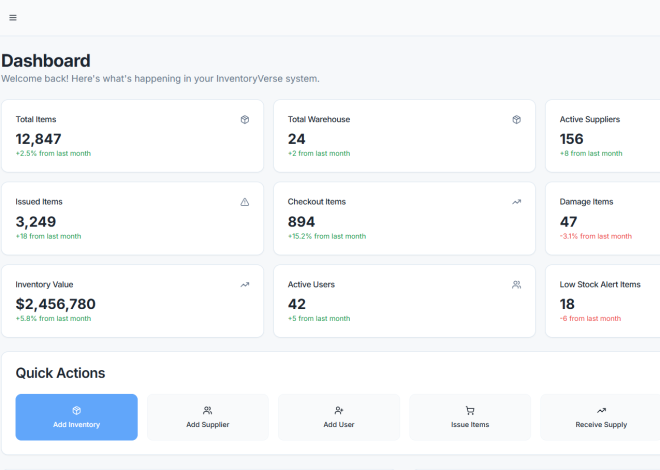Viewport: 660px width, 470px height.
Task: Click the trend arrow icon on Checkout Items
Action: coord(516,202)
